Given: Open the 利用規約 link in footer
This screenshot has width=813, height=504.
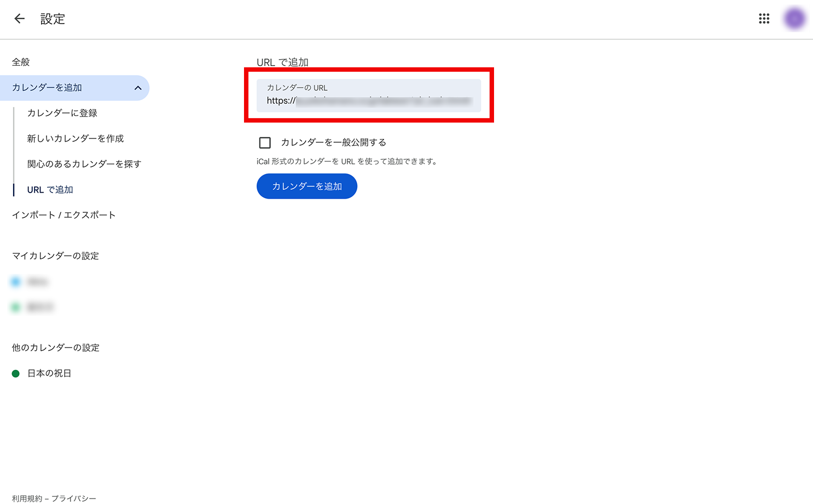Looking at the screenshot, I should (x=27, y=499).
